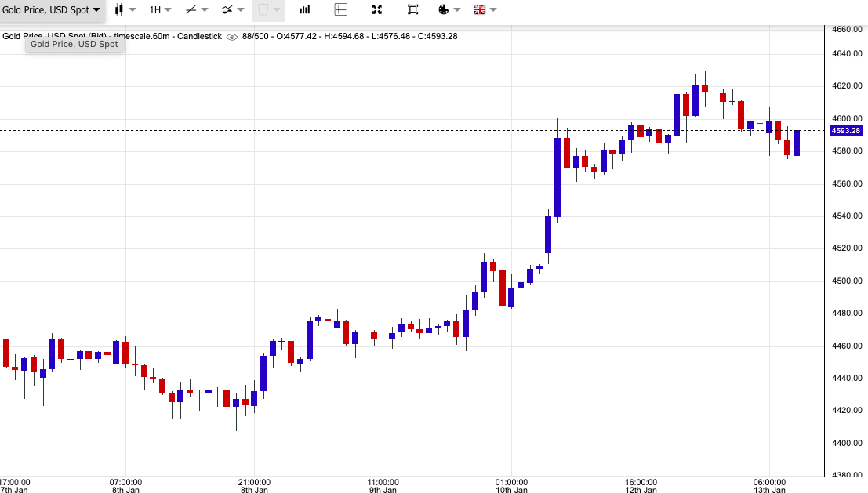
Task: Click the 10th Jan 01:00:00 time axis label
Action: (511, 485)
